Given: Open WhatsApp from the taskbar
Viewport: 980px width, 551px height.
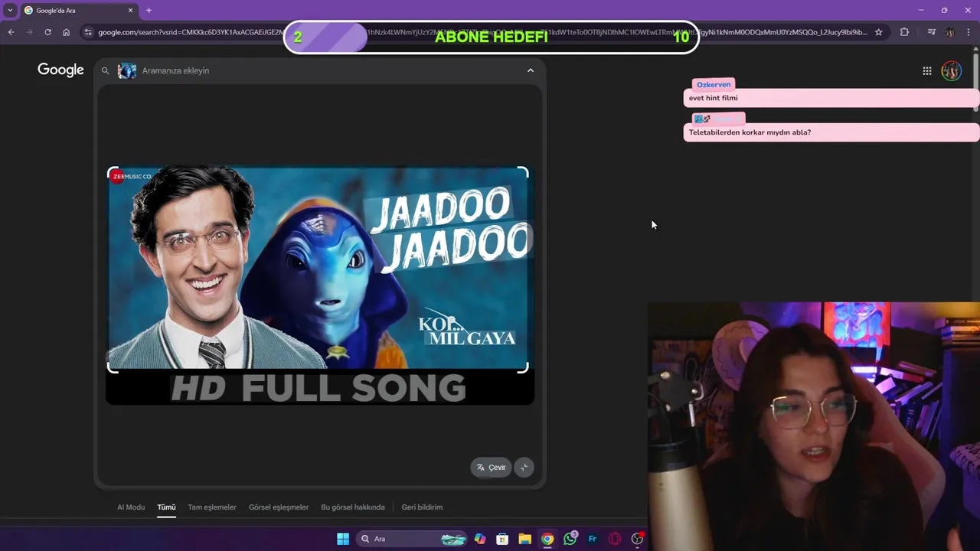Looking at the screenshot, I should (x=570, y=539).
